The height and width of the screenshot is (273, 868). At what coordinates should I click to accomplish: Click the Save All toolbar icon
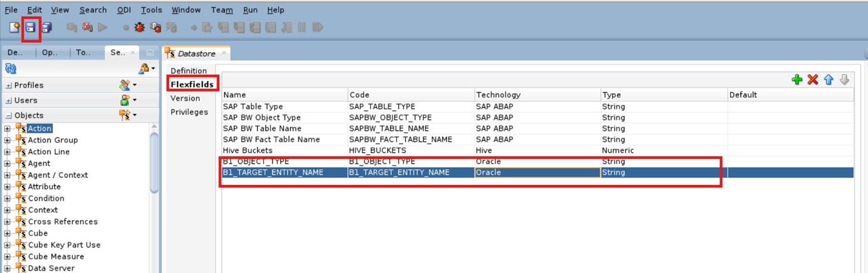pyautogui.click(x=46, y=27)
